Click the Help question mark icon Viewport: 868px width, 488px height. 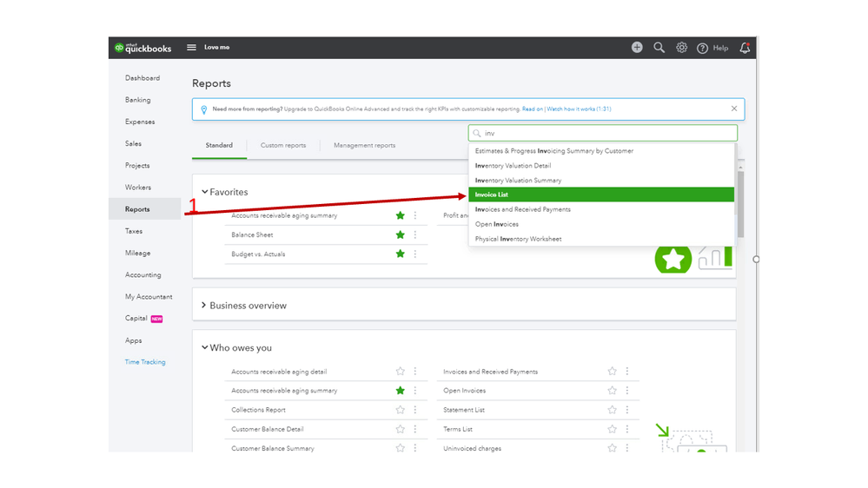tap(703, 48)
